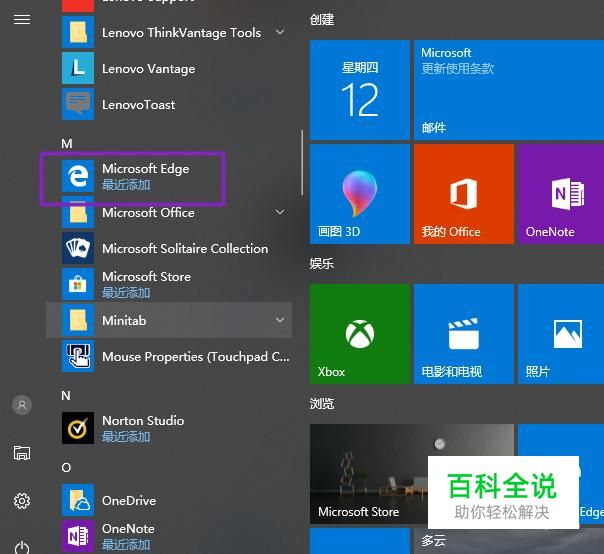Open the Paint 3D (画图 3D) tile
This screenshot has width=604, height=554.
[x=360, y=194]
